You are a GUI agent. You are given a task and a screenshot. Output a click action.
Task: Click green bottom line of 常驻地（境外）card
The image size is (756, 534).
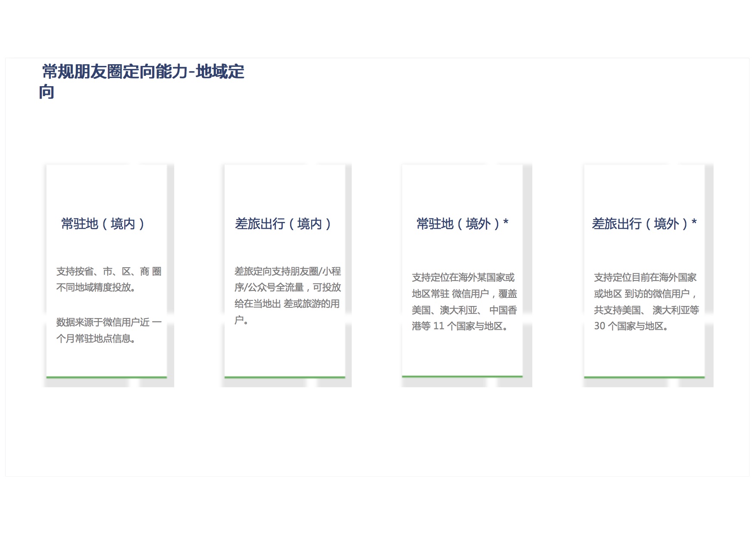462,376
